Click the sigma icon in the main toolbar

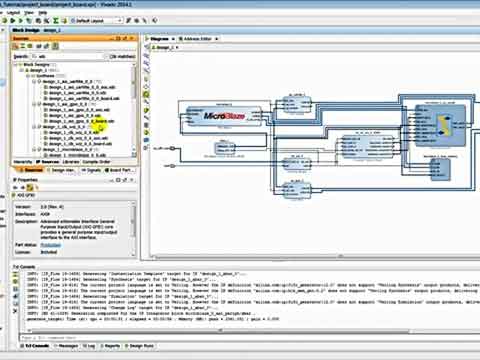(x=56, y=21)
